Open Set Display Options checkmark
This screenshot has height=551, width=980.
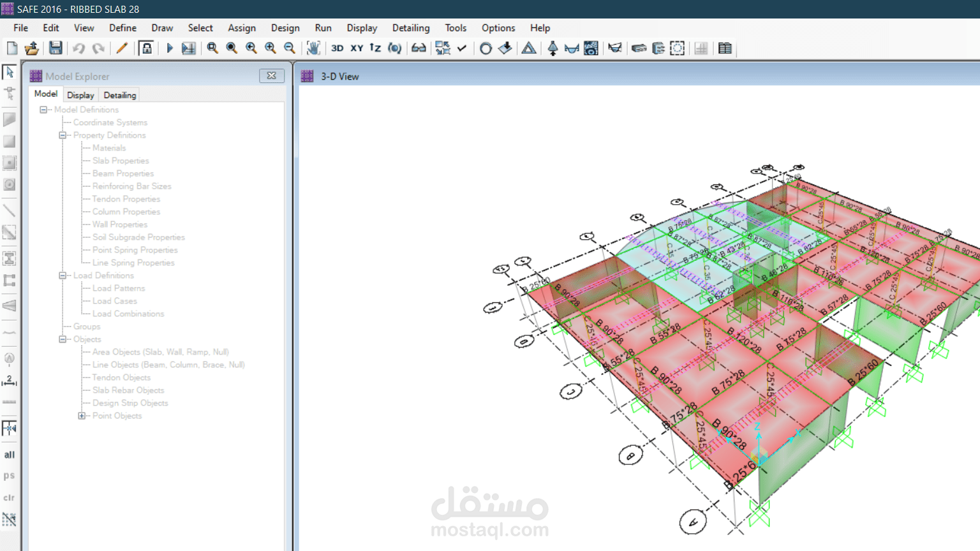click(462, 48)
